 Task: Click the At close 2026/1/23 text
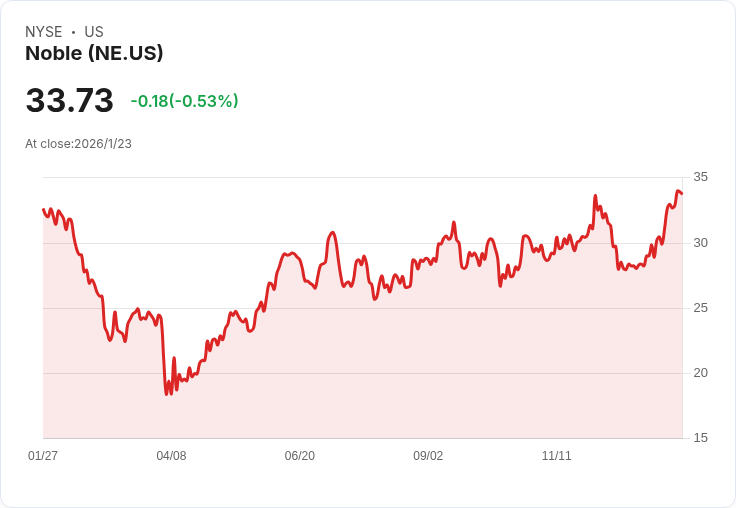pyautogui.click(x=78, y=144)
